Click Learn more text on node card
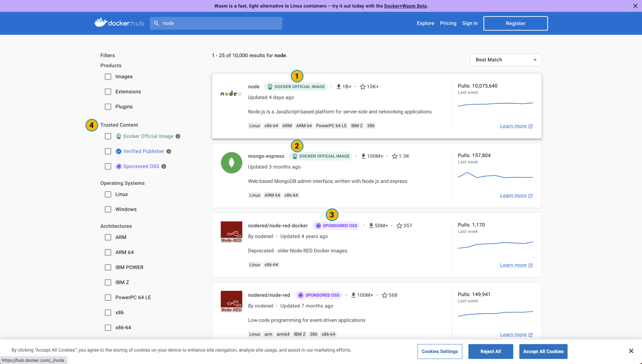This screenshot has width=642, height=364. pos(513,126)
